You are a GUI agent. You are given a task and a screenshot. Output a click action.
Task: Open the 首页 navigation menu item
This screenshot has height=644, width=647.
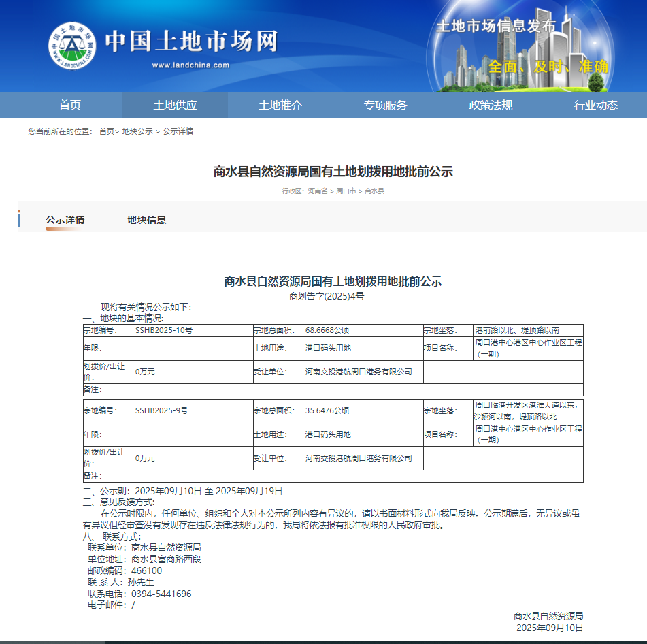pyautogui.click(x=70, y=105)
